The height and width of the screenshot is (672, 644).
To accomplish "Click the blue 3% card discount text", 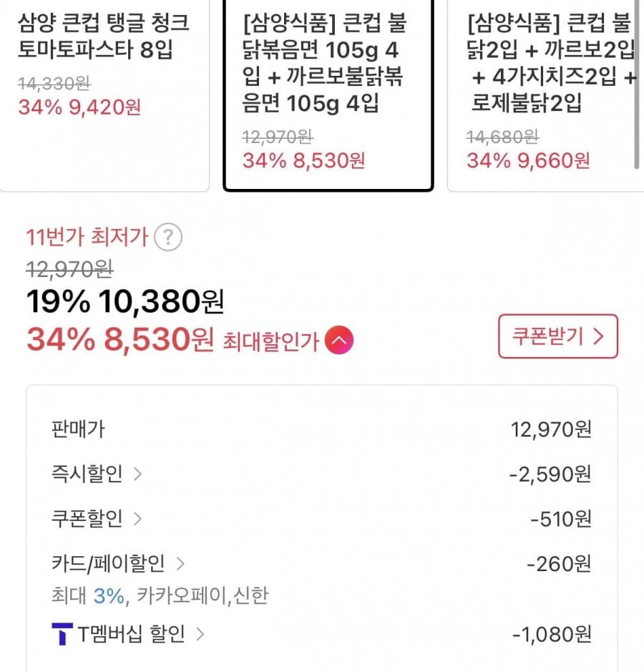I will tap(109, 595).
